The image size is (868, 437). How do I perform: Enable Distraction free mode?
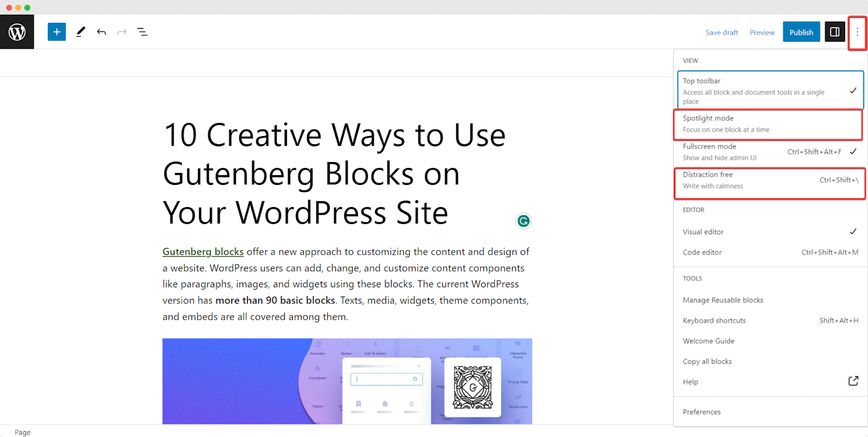coord(770,180)
